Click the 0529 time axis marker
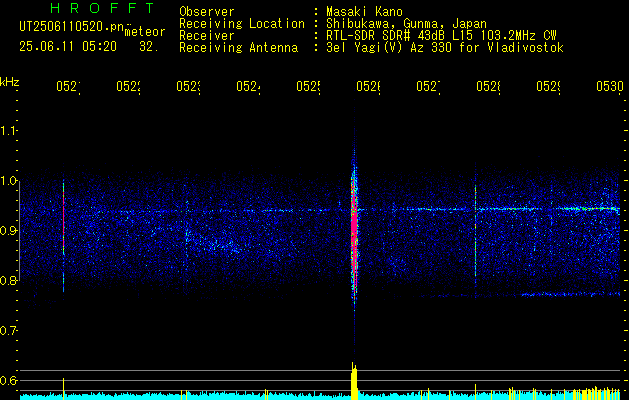The image size is (629, 400). pos(548,86)
